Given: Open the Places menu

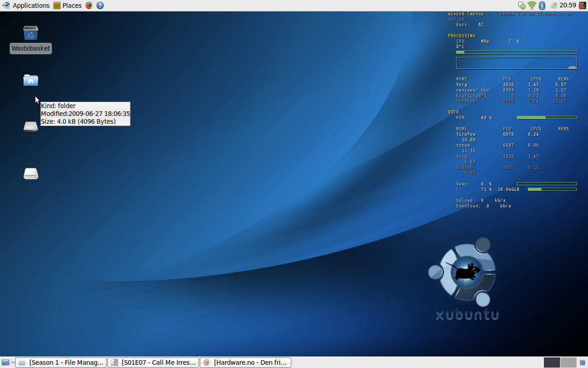Looking at the screenshot, I should 68,6.
